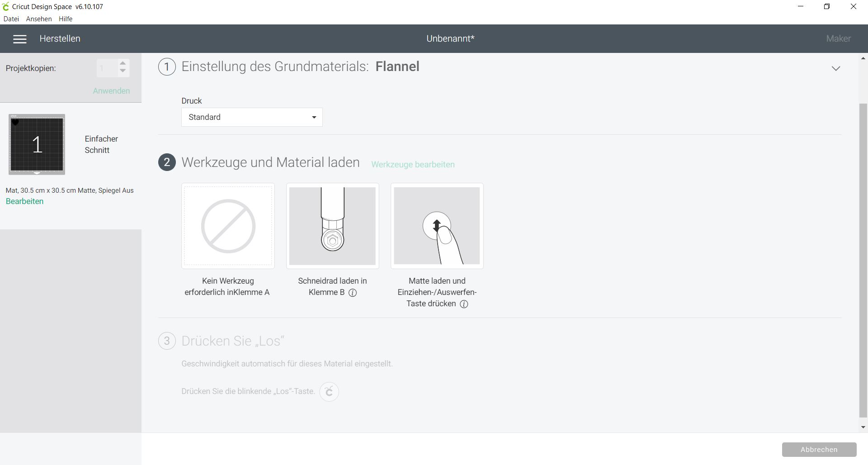Open info icon beside Klemme B

(x=353, y=293)
